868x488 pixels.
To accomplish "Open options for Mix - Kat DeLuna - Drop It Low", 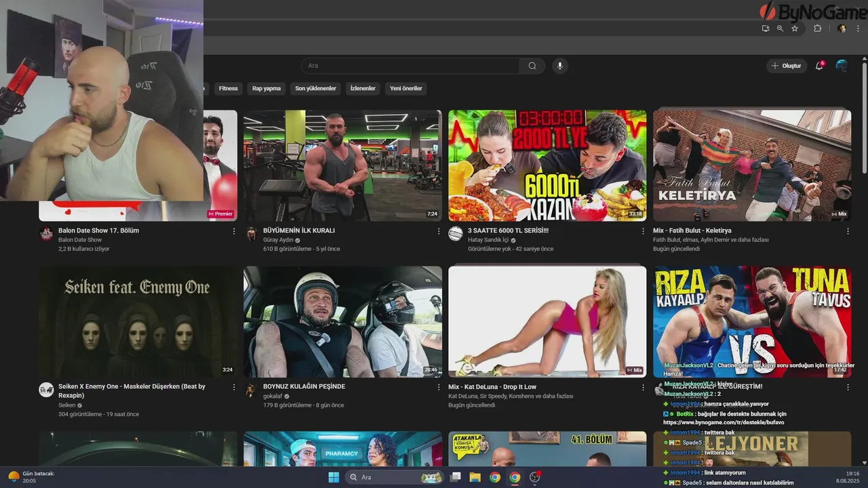I will 644,387.
